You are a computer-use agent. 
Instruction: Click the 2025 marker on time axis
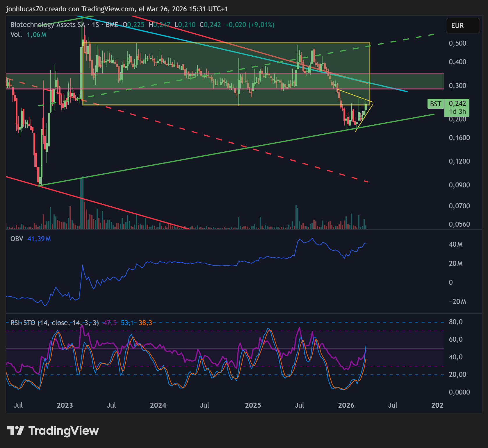coord(253,405)
